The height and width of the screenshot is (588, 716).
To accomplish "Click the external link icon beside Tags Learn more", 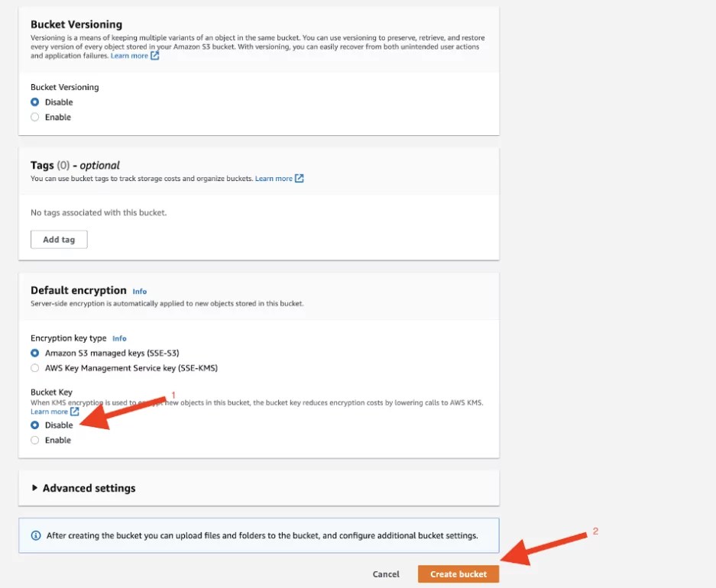I will coord(301,177).
